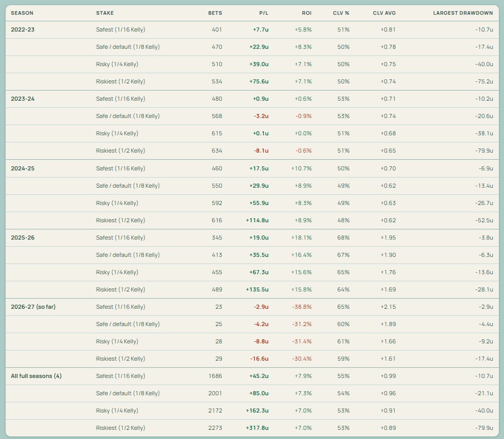Click the +85.0u P/L value

(259, 393)
